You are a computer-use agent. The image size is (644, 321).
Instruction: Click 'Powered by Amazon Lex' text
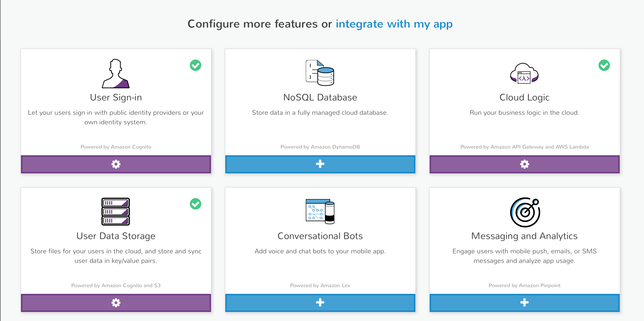(x=320, y=285)
